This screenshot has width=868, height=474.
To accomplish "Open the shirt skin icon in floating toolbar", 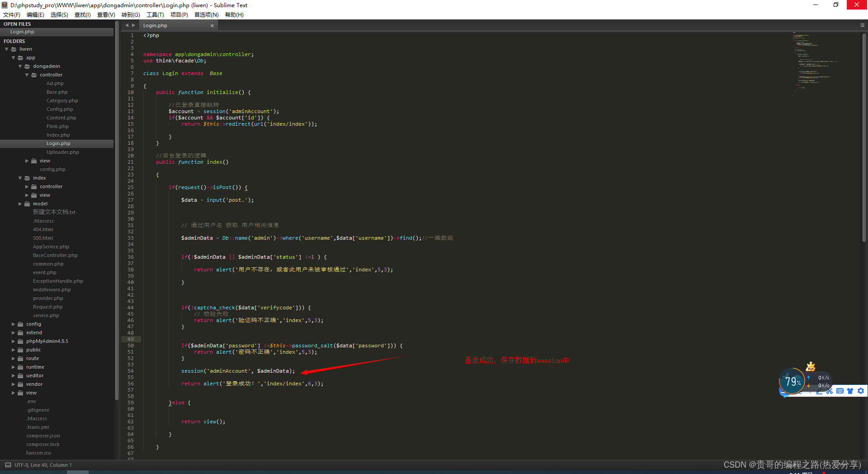I will [850, 391].
